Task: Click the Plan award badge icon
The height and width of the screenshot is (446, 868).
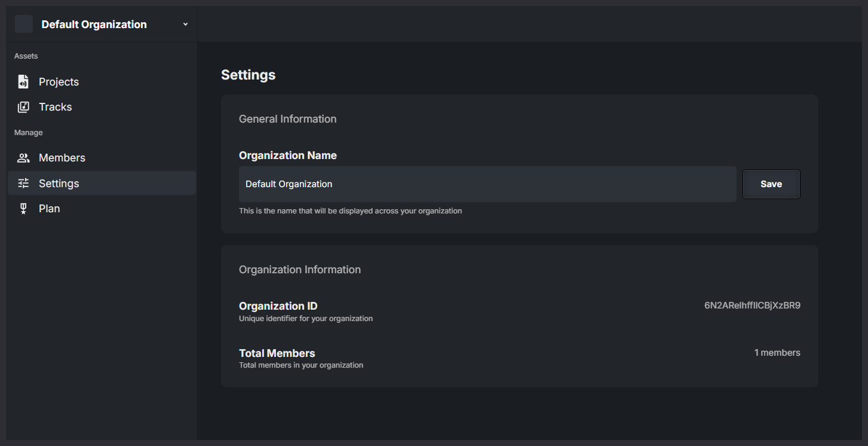Action: pos(23,209)
